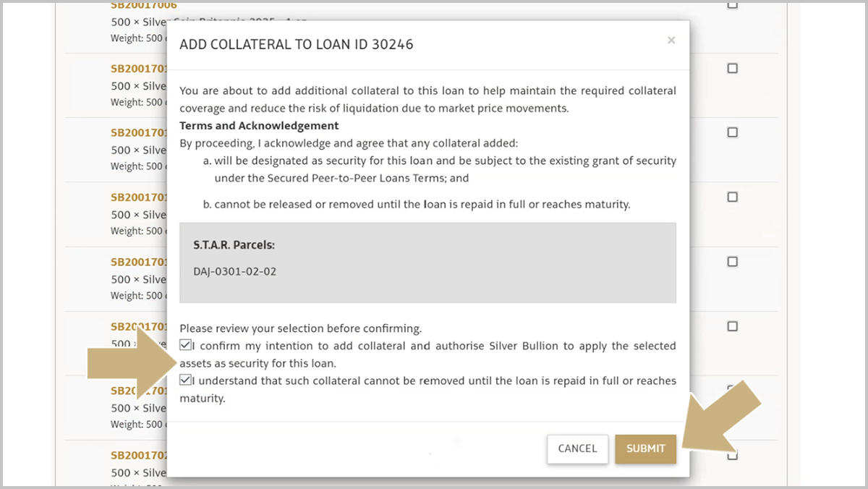Open the second SB2001701 link in the list
The height and width of the screenshot is (489, 868).
pyautogui.click(x=139, y=133)
